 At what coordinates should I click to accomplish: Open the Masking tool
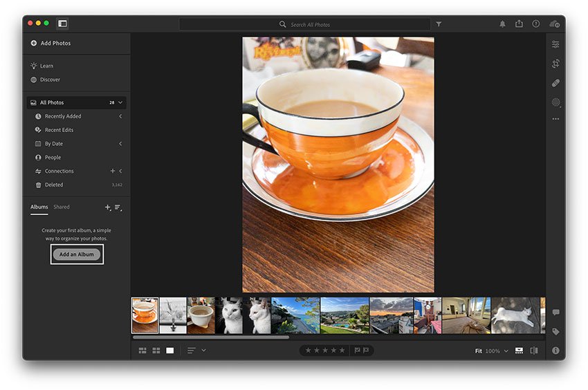click(x=555, y=102)
